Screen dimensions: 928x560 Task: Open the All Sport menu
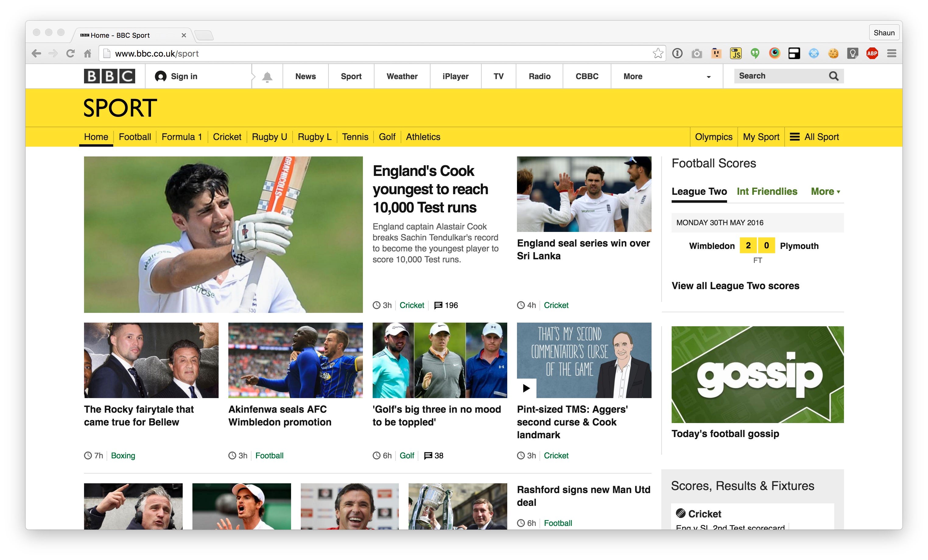(x=814, y=137)
